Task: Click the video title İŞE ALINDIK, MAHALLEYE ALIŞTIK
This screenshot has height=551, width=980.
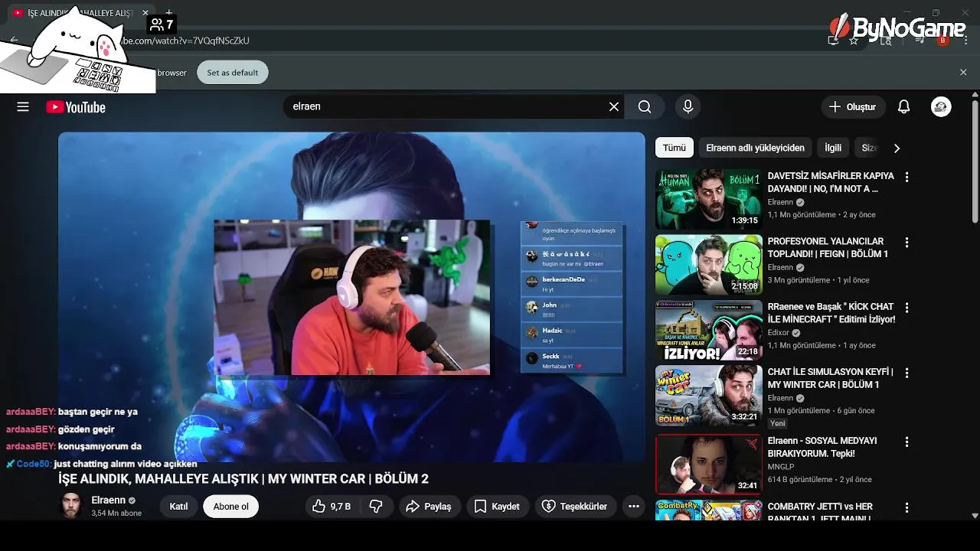Action: [243, 479]
